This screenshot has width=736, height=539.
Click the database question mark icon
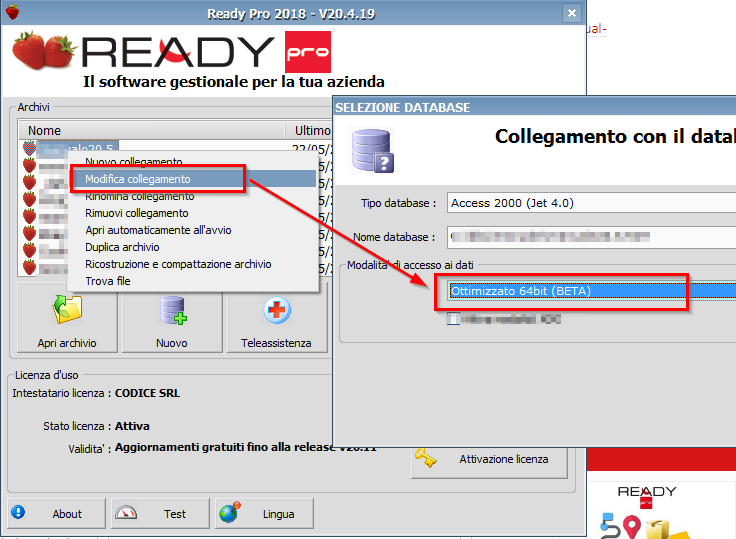click(x=373, y=151)
